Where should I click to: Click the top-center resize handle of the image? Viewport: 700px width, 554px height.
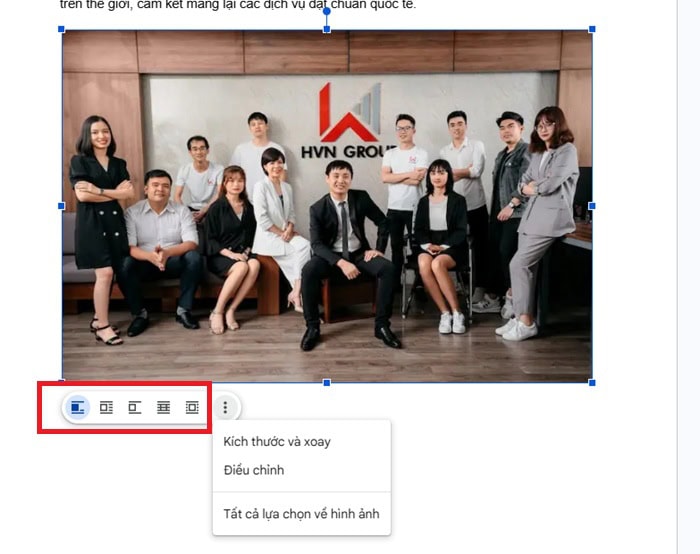(x=327, y=29)
